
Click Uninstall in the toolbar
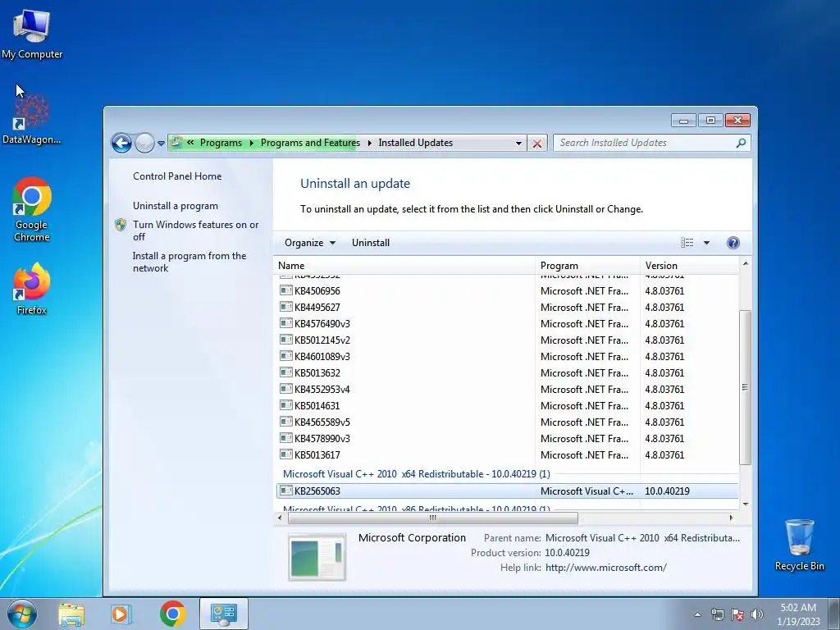(371, 243)
